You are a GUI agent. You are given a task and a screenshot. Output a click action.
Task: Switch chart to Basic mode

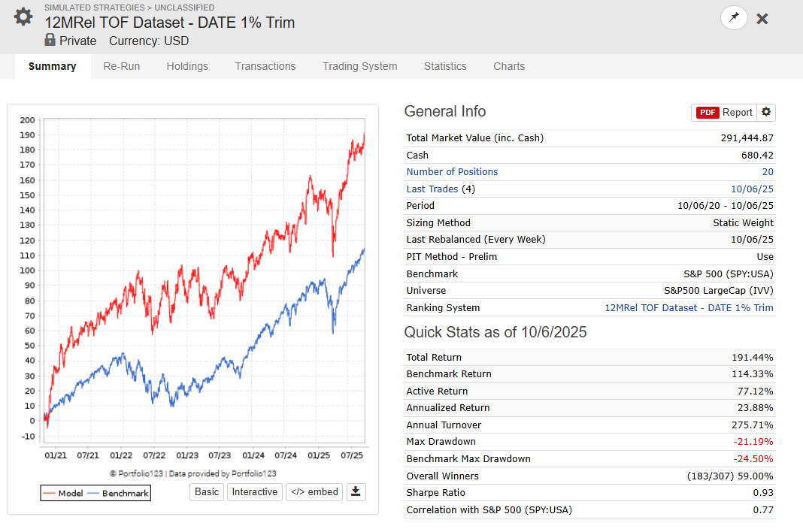pos(207,492)
